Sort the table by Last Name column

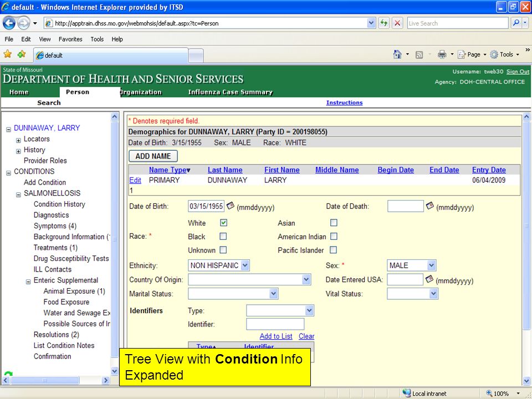[225, 170]
